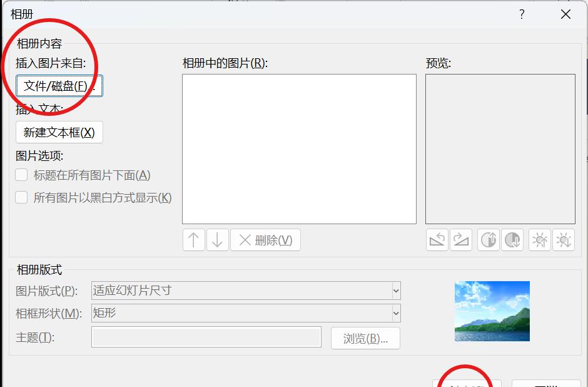This screenshot has height=387, width=588.
Task: Select the rotate left icon below preview
Action: pos(438,240)
